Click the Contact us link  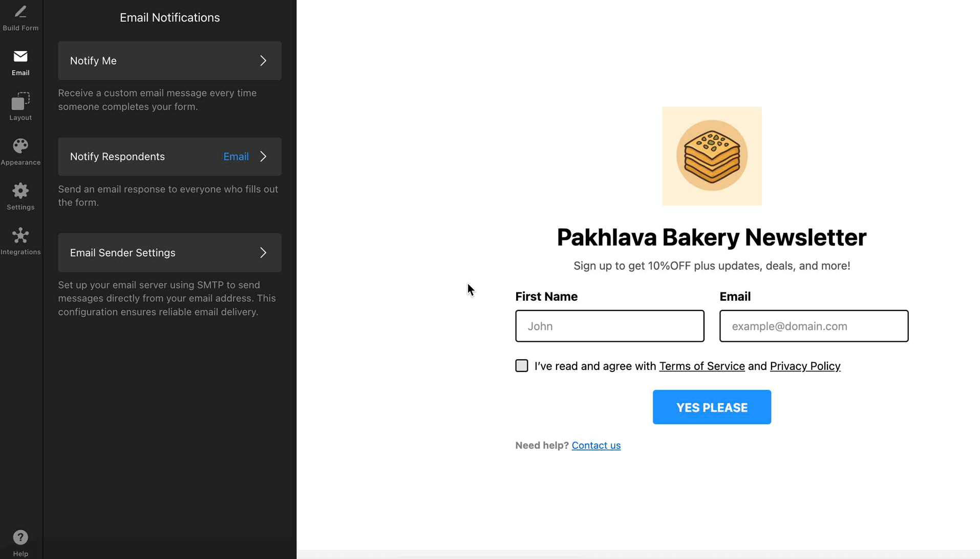click(x=596, y=445)
